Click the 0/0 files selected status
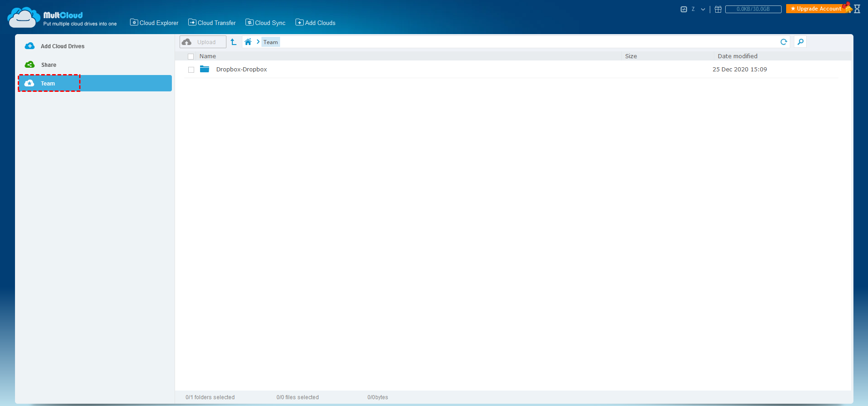This screenshot has width=868, height=406. click(x=298, y=397)
